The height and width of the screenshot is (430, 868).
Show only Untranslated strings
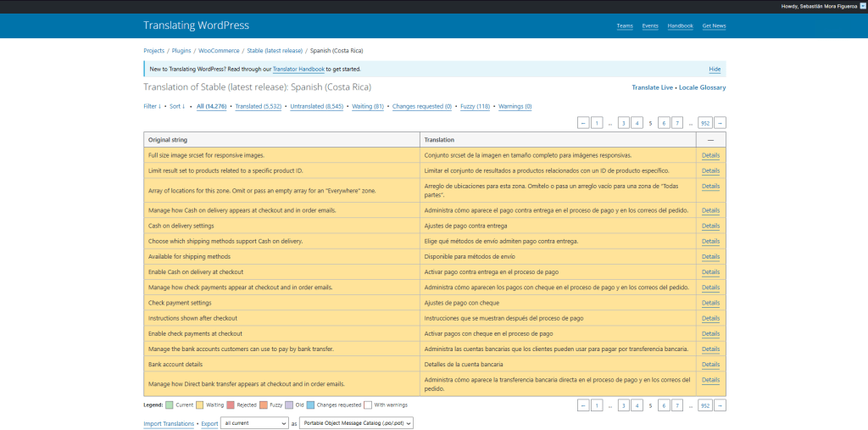tap(316, 106)
